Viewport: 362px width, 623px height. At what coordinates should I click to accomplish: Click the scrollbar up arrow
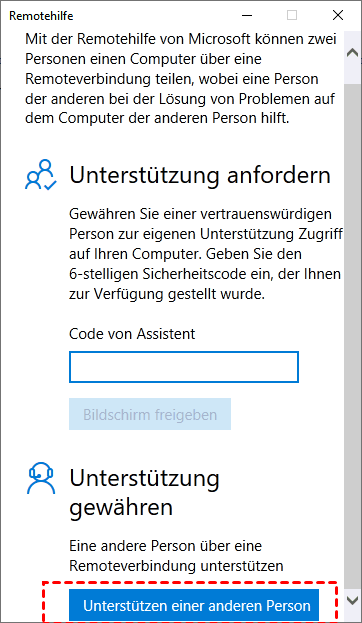click(x=352, y=52)
